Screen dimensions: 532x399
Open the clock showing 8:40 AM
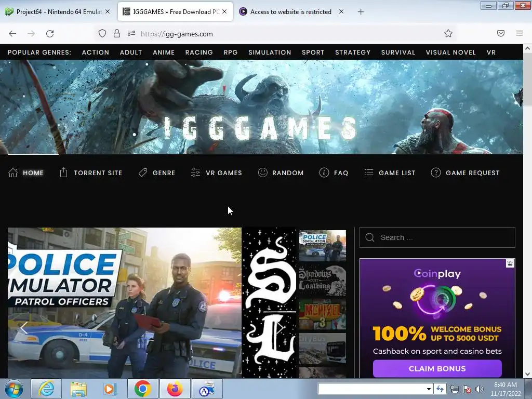(506, 389)
